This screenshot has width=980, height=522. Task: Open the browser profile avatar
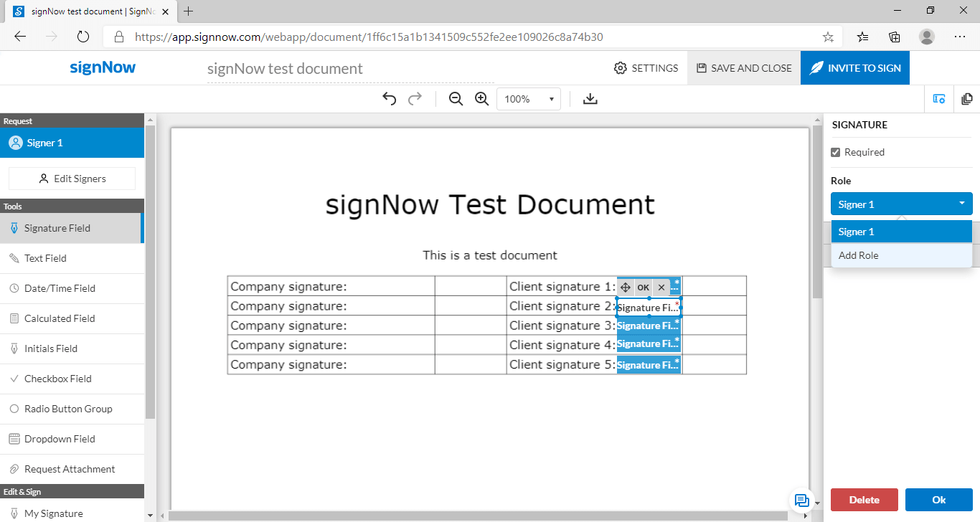click(927, 37)
